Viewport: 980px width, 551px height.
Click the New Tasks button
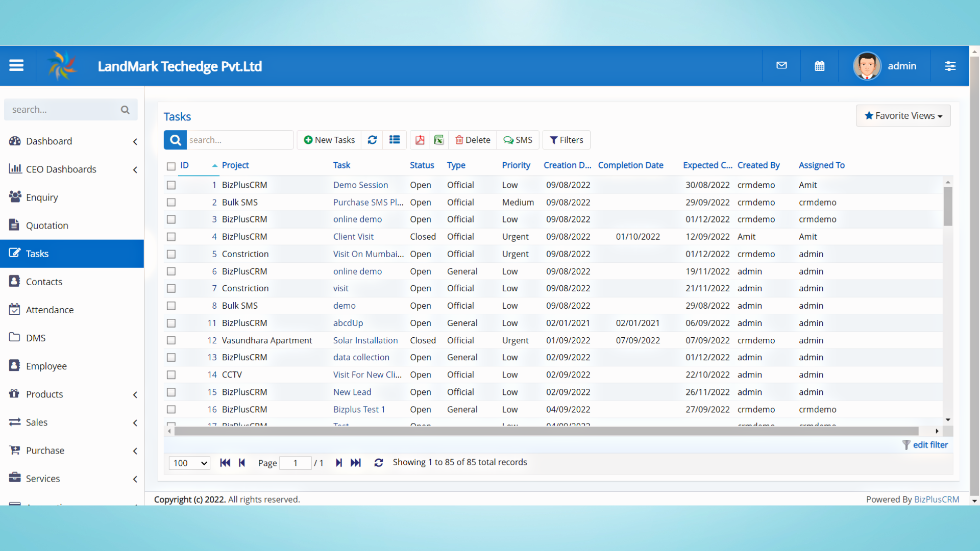coord(329,140)
